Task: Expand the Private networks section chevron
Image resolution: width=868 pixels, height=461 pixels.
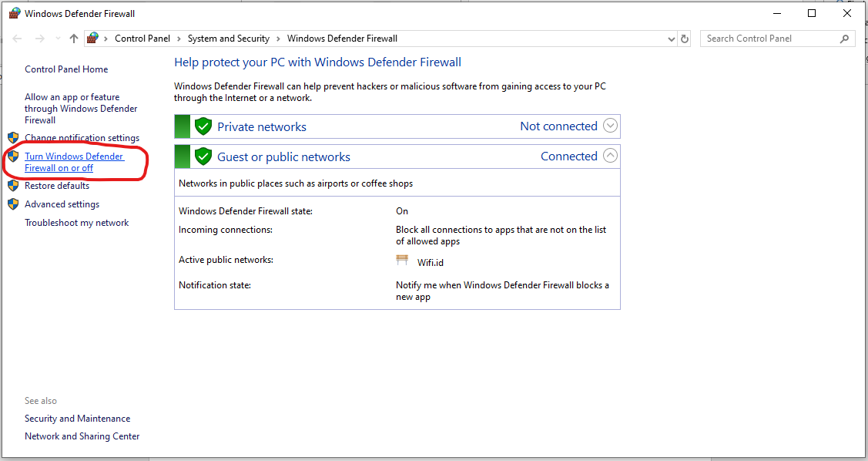Action: click(610, 126)
